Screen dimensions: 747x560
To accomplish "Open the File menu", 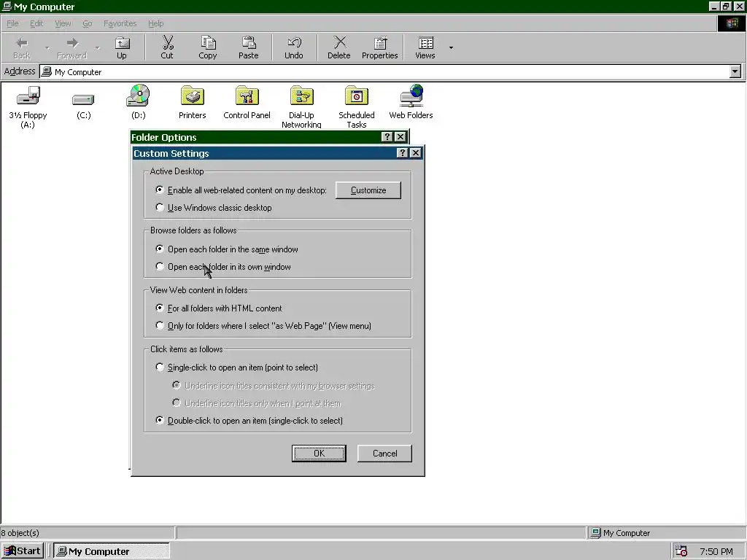I will pyautogui.click(x=12, y=23).
